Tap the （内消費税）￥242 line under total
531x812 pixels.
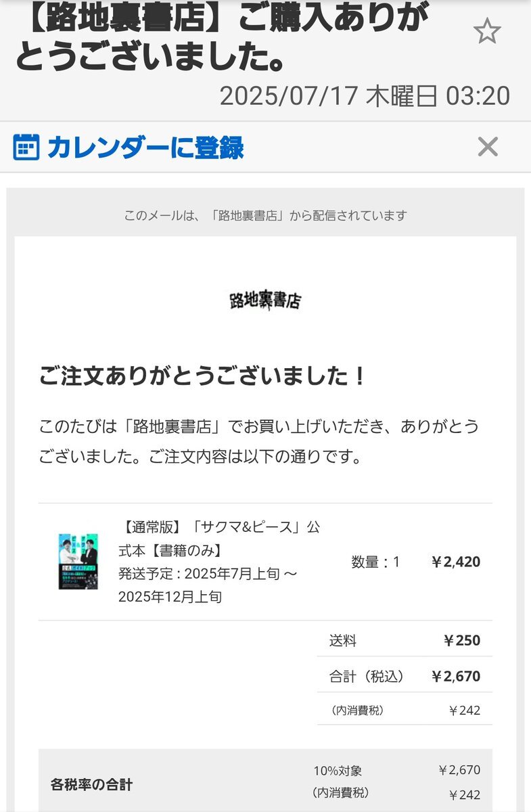(x=405, y=710)
